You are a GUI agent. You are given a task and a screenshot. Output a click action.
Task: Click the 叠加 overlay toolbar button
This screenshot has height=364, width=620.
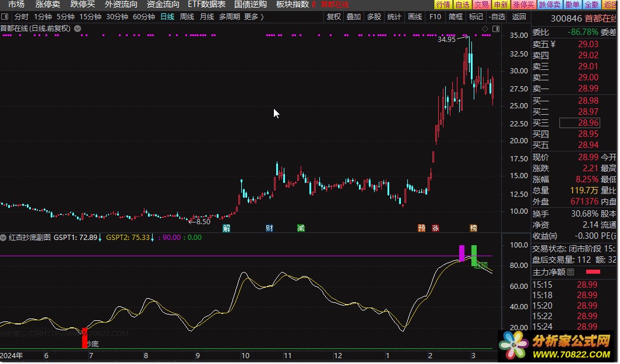[354, 17]
